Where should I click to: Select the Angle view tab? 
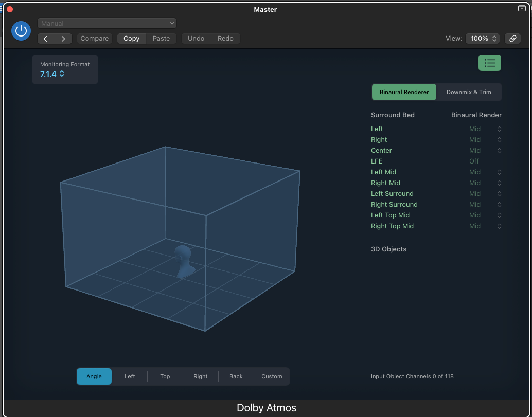pyautogui.click(x=94, y=376)
